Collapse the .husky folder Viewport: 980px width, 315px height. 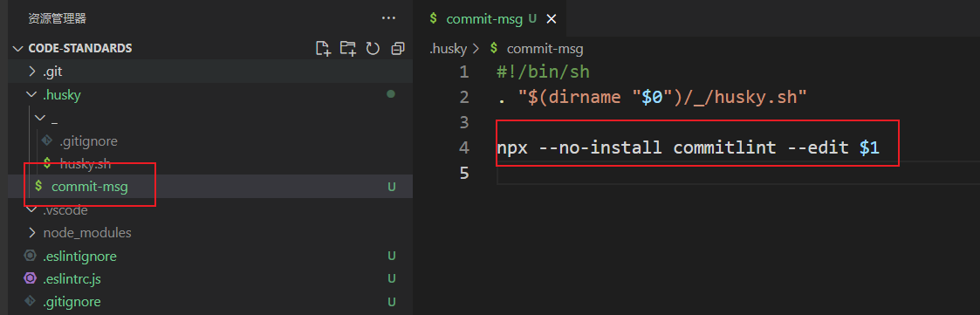click(210, 95)
